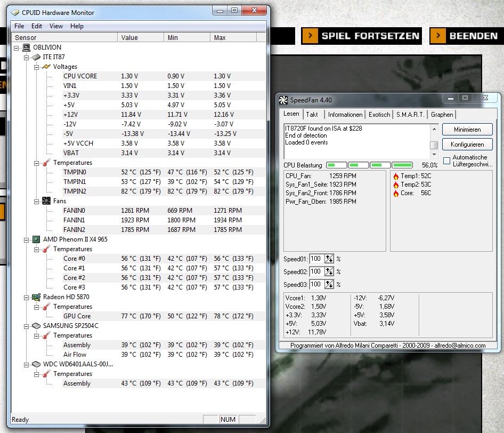This screenshot has width=504, height=433.
Task: Click the SpeedFan log scrollbar down arrow
Action: (x=434, y=155)
